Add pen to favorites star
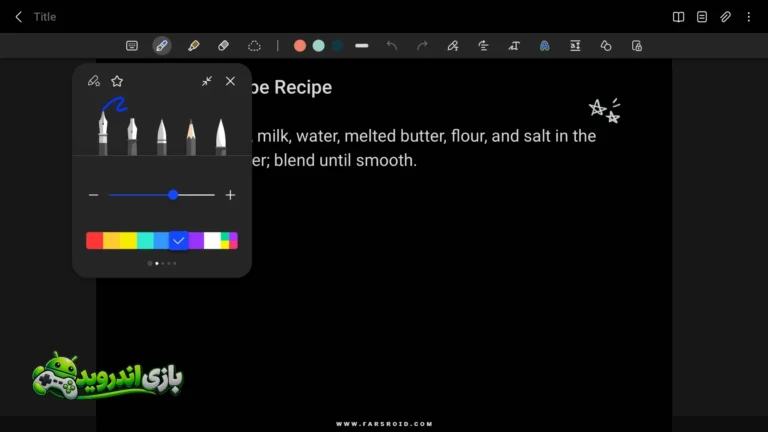The width and height of the screenshot is (768, 432). point(117,81)
